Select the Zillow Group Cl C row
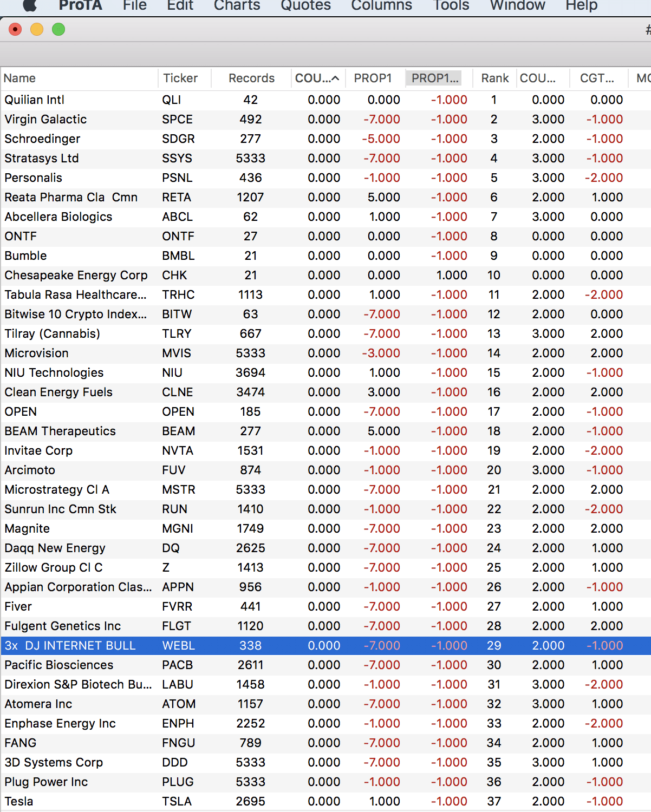 325,568
